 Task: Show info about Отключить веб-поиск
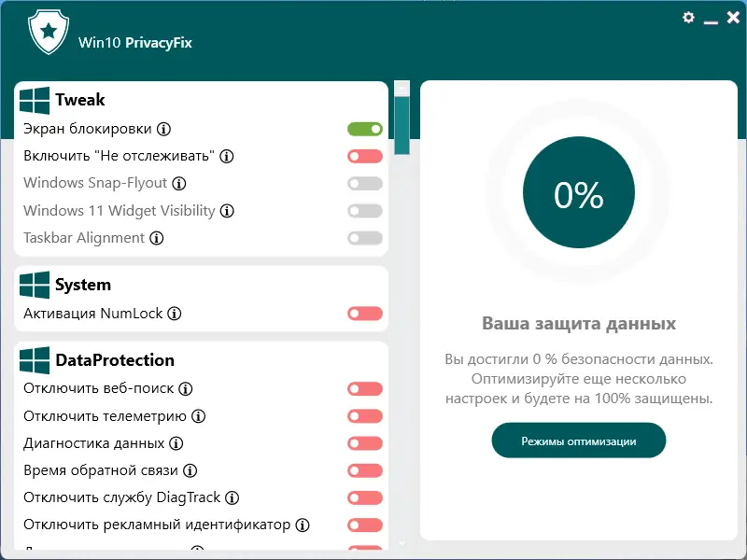(186, 388)
